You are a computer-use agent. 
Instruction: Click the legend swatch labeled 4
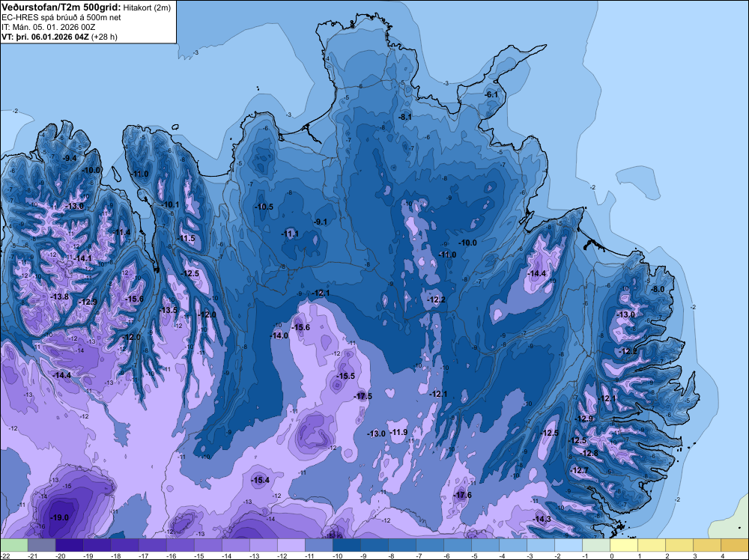[734, 545]
